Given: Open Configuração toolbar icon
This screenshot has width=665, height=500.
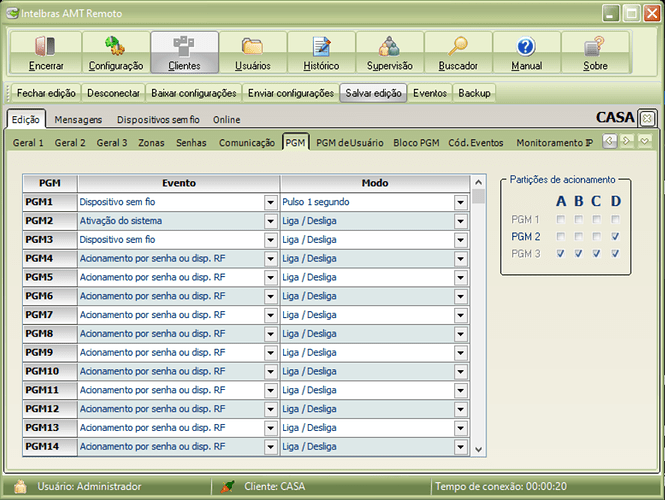Looking at the screenshot, I should (x=115, y=46).
